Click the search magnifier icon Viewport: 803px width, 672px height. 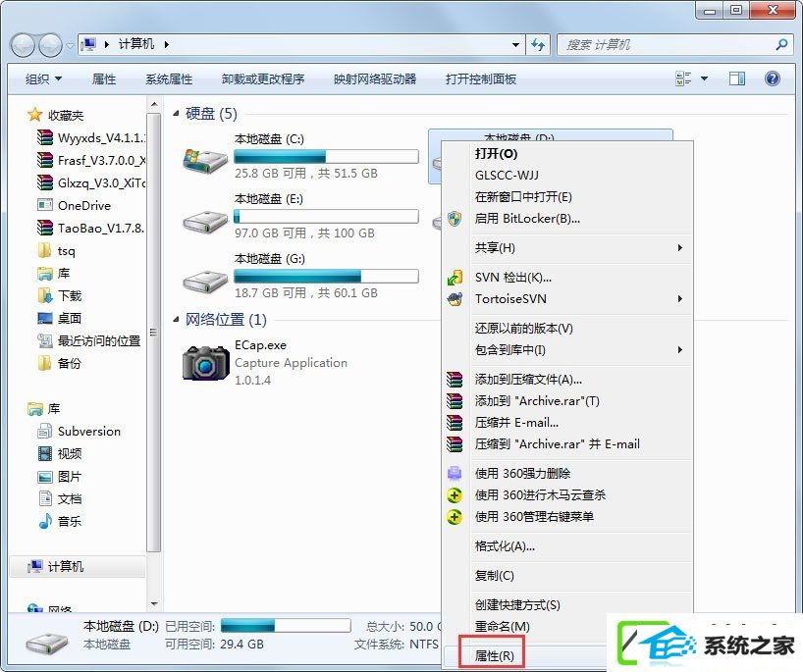[x=781, y=45]
